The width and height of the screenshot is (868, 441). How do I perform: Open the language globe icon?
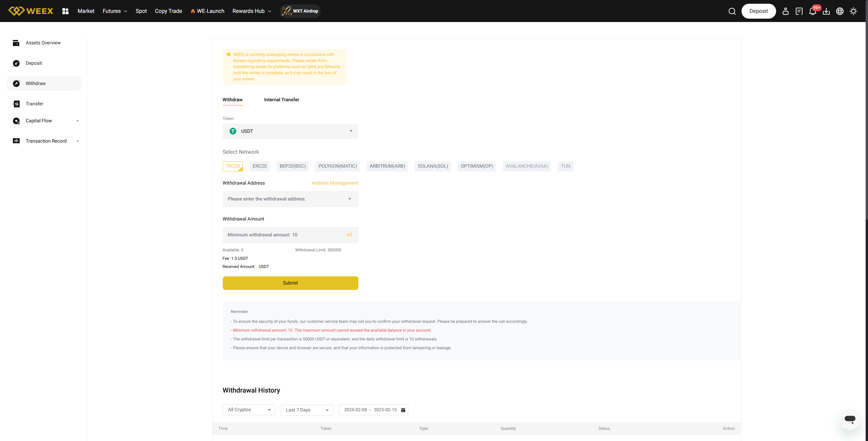click(x=840, y=11)
